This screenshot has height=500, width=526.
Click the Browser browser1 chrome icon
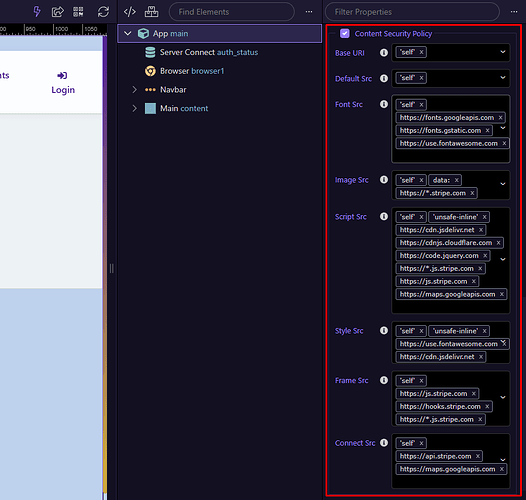click(x=150, y=71)
